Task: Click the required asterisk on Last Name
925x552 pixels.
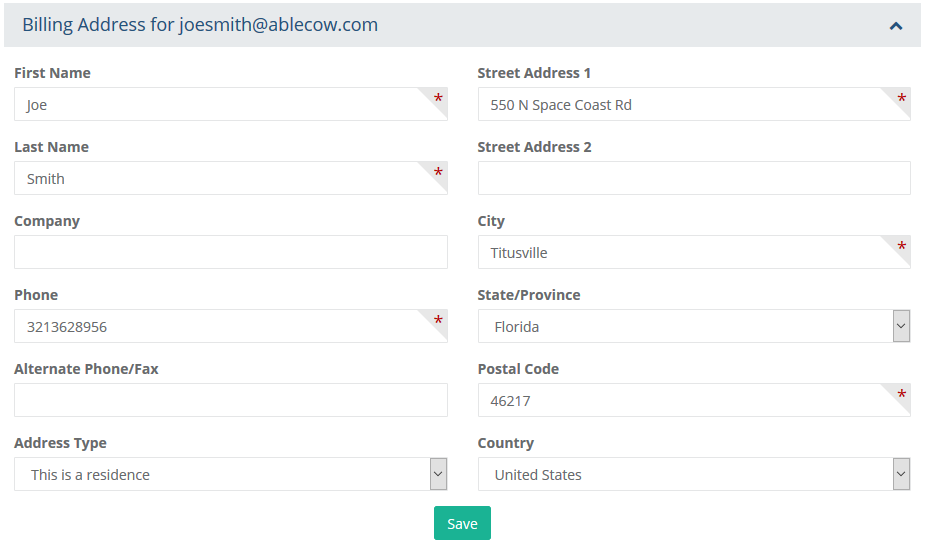Action: point(438,172)
